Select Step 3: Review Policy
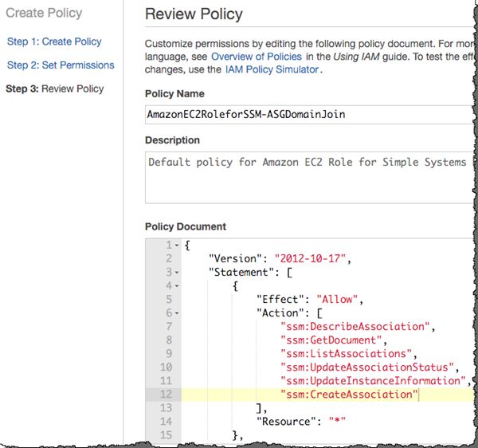The width and height of the screenshot is (478, 448). click(54, 88)
